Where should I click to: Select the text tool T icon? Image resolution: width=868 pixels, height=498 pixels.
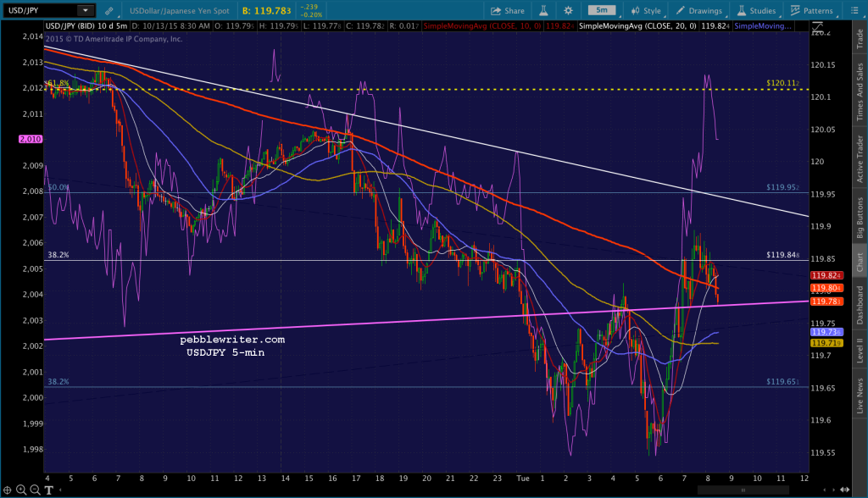pyautogui.click(x=48, y=490)
